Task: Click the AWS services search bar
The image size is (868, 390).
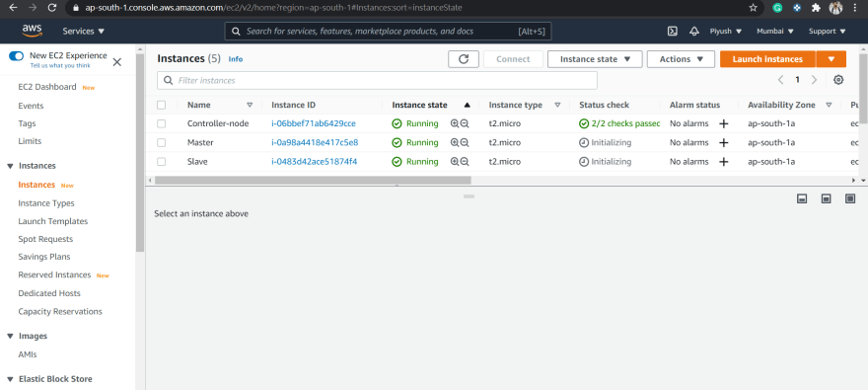Action: [x=388, y=31]
